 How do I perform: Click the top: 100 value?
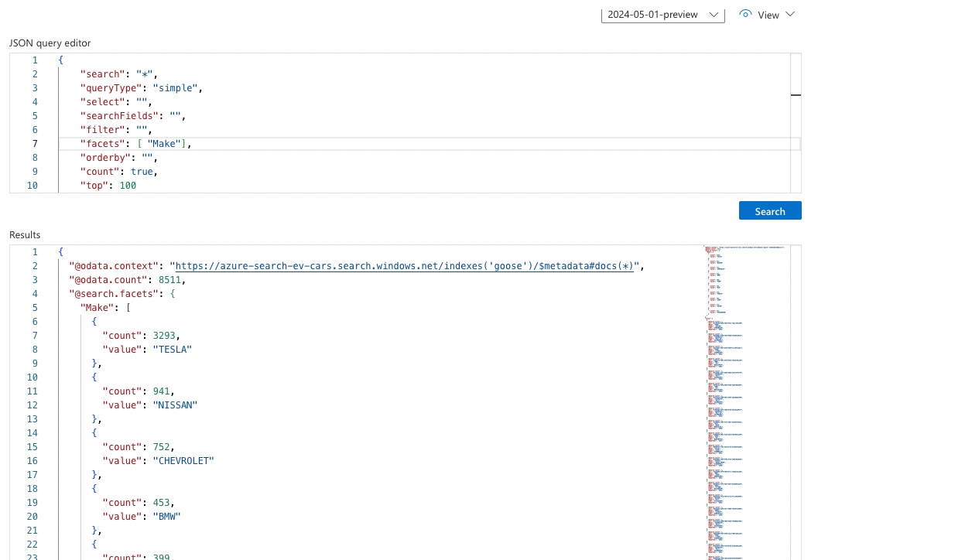(130, 185)
